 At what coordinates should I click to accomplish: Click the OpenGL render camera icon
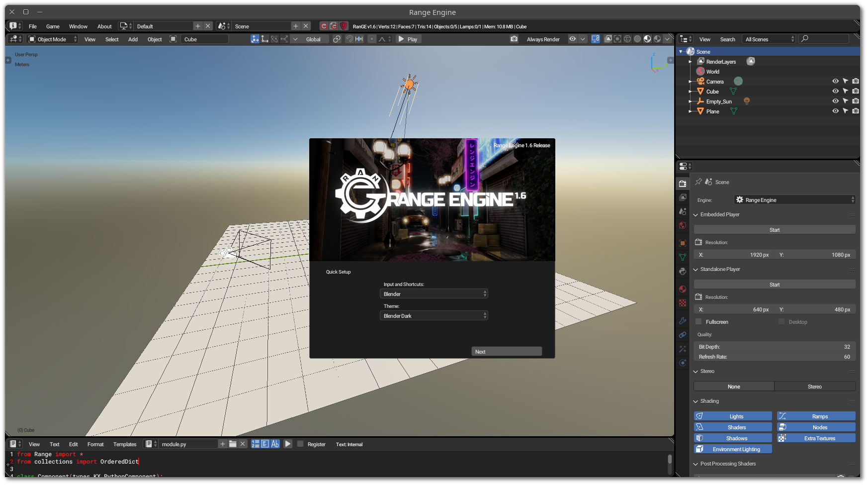[514, 39]
